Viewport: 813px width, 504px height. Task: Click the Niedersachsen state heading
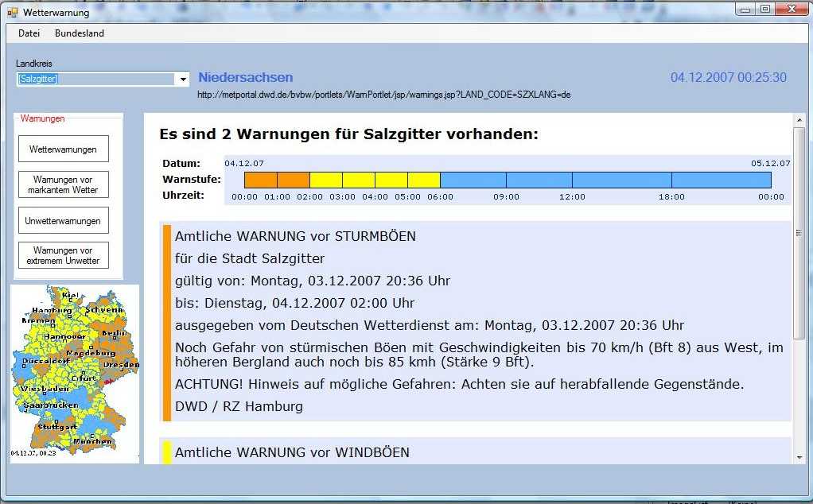(x=245, y=77)
